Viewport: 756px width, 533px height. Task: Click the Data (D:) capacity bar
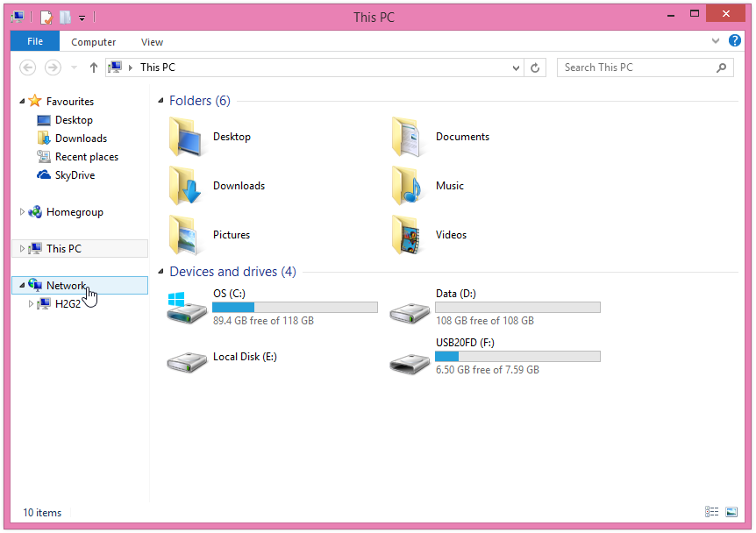point(517,308)
